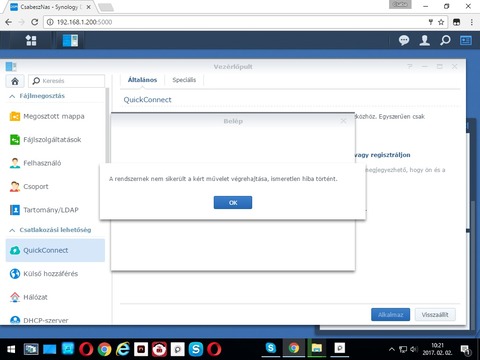
Task: Open DHCP-szerver in the sidebar
Action: pyautogui.click(x=55, y=320)
